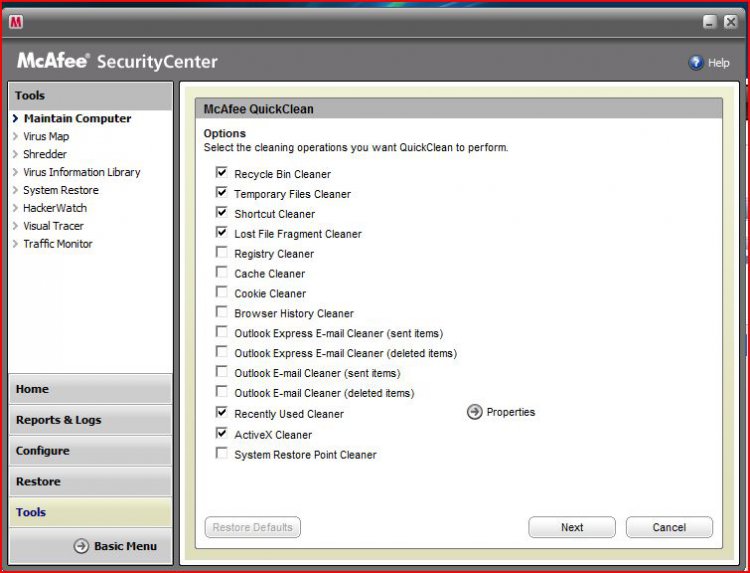The image size is (750, 573).
Task: Open Visual Tracer tool
Action: click(53, 226)
